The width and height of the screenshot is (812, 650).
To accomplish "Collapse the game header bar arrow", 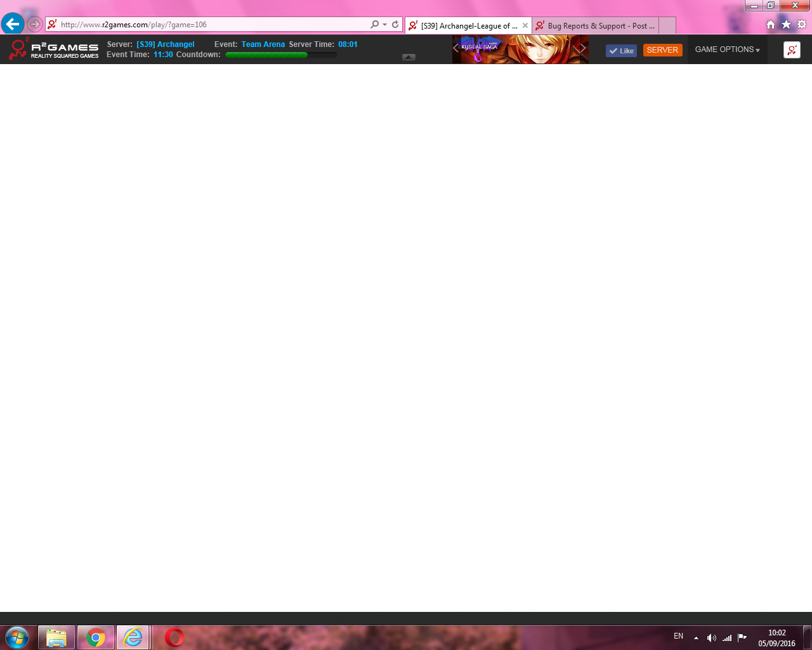I will pyautogui.click(x=409, y=57).
